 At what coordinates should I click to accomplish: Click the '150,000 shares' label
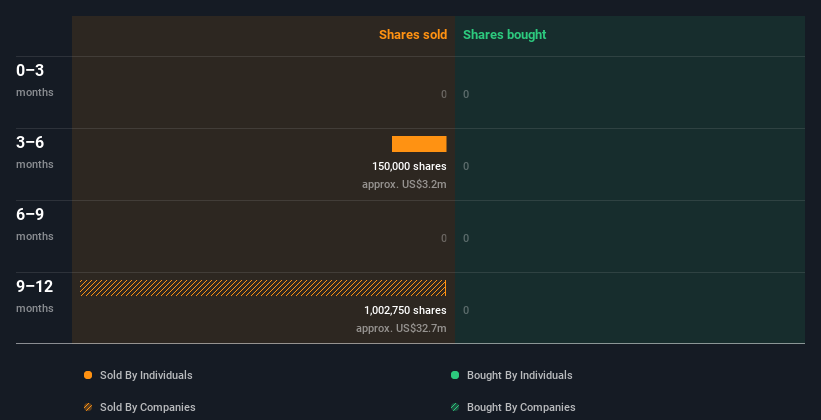tap(409, 166)
